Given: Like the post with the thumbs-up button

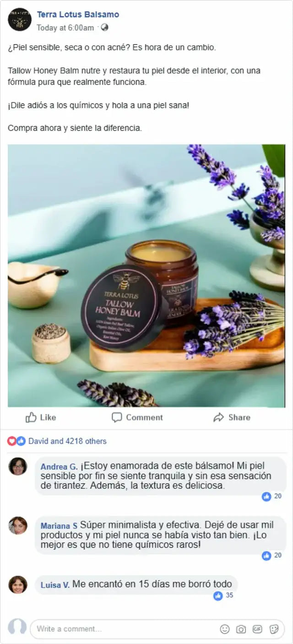Looking at the screenshot, I should [x=41, y=417].
